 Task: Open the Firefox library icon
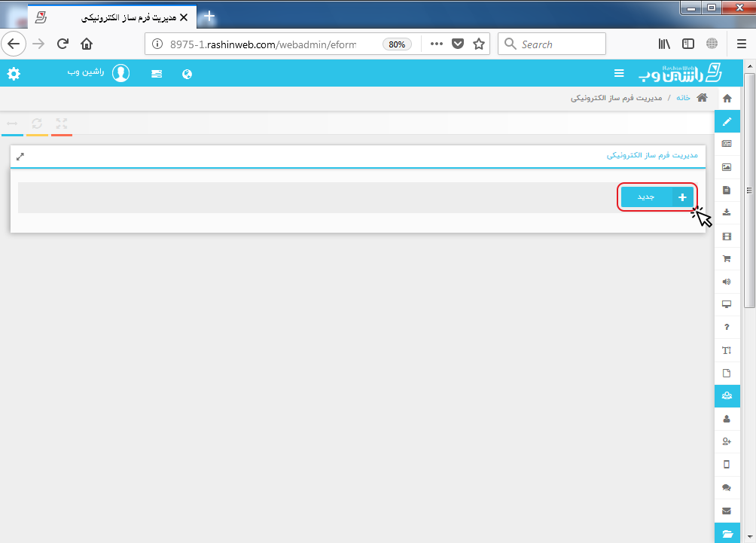point(664,44)
